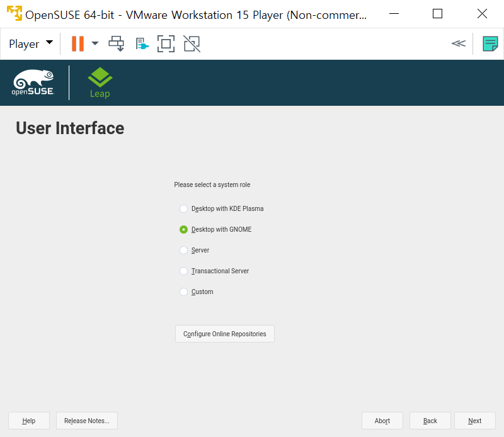
Task: Pause the virtual machine with the orange pause icon
Action: point(77,43)
